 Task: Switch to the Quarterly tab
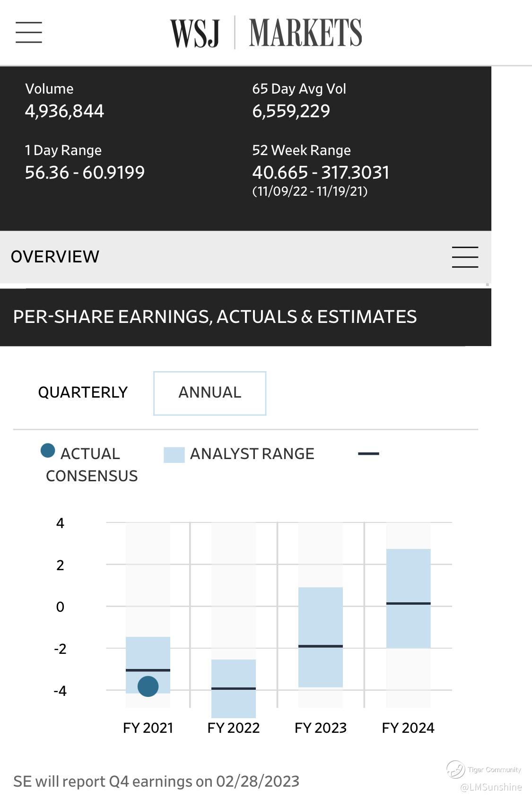83,392
